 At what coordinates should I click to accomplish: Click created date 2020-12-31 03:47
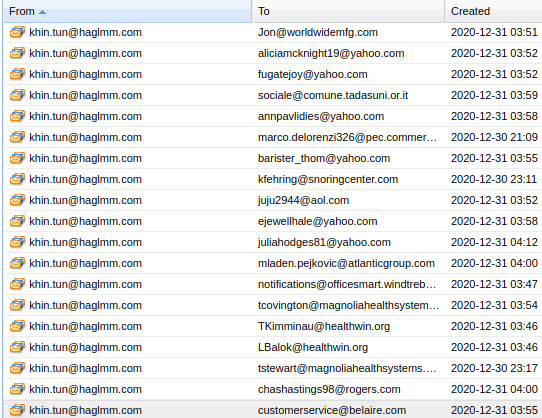tap(494, 284)
